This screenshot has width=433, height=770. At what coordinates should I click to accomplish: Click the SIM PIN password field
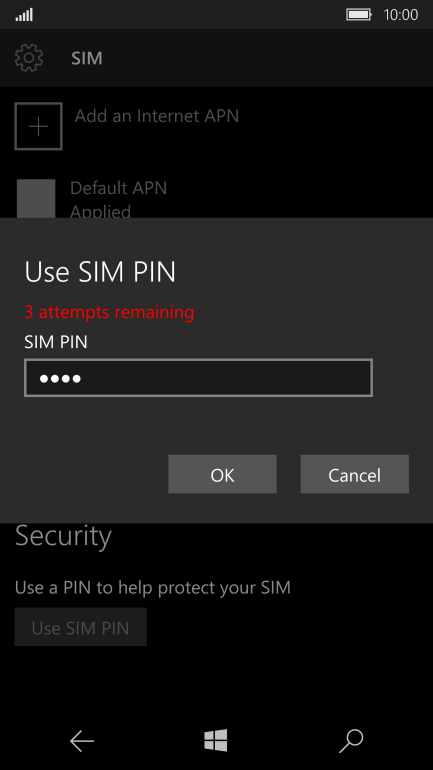pos(198,378)
